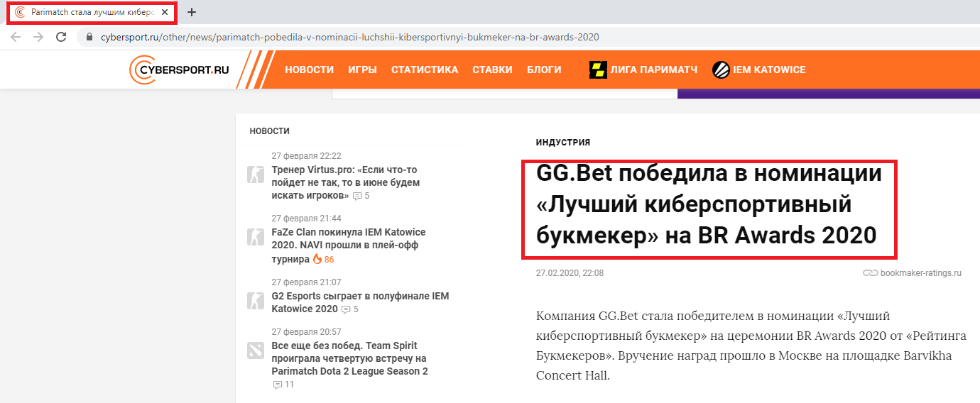Click Dota 2 icon beside Team Spirit news

click(x=255, y=350)
